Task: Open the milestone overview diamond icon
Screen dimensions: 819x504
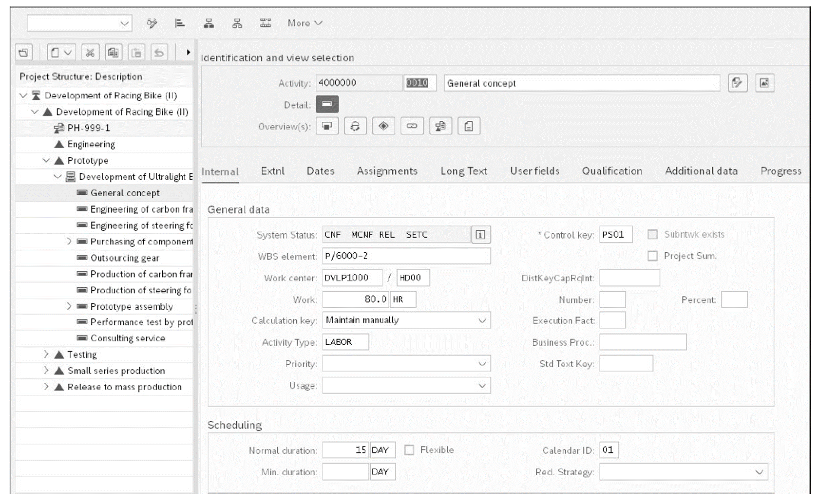Action: (x=383, y=126)
